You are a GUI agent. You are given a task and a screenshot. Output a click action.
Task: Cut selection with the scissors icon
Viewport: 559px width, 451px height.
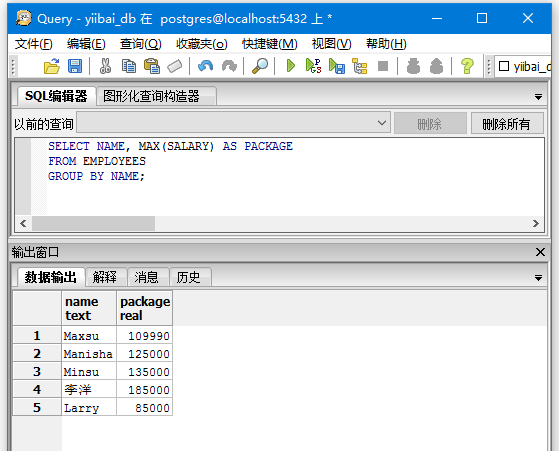click(105, 66)
